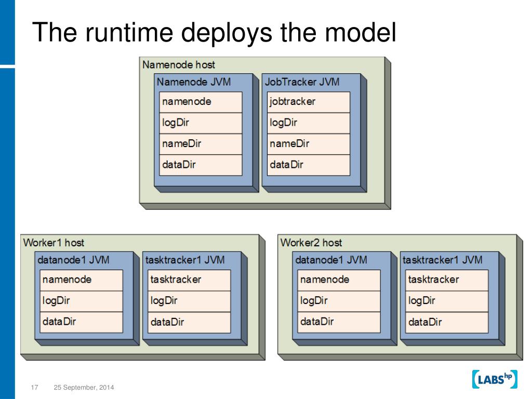Click logDir in Worker1 tasktracker1 JVM
This screenshot has width=532, height=399.
tap(189, 301)
